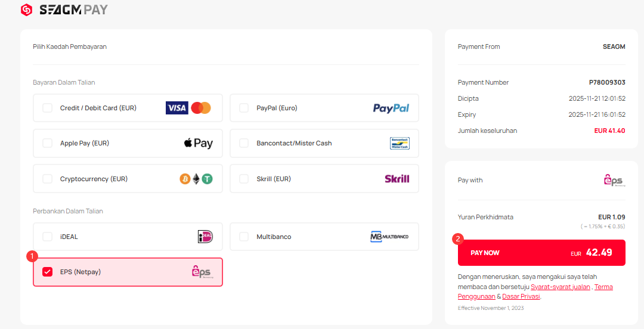This screenshot has height=329, width=644.
Task: Open the Dasar Privasi link
Action: click(521, 296)
